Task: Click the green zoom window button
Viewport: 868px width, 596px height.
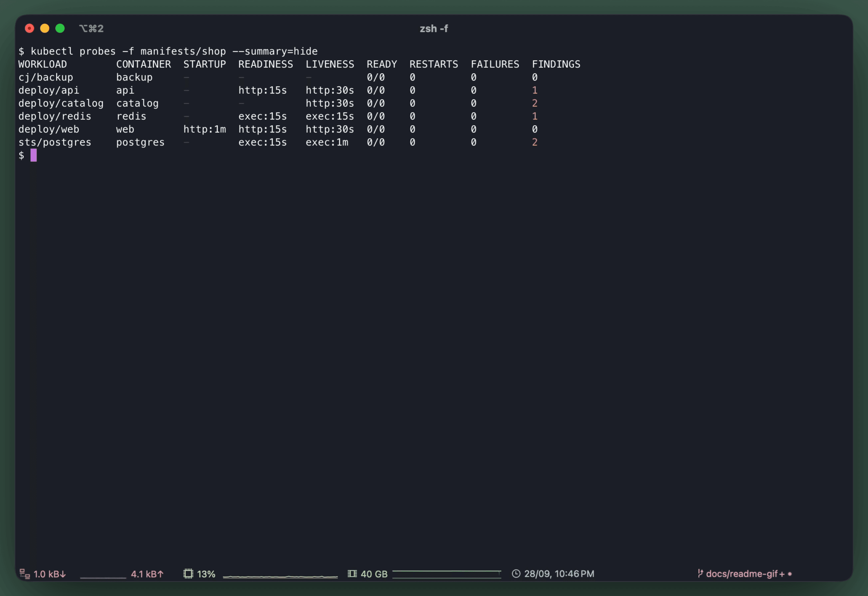Action: 60,28
